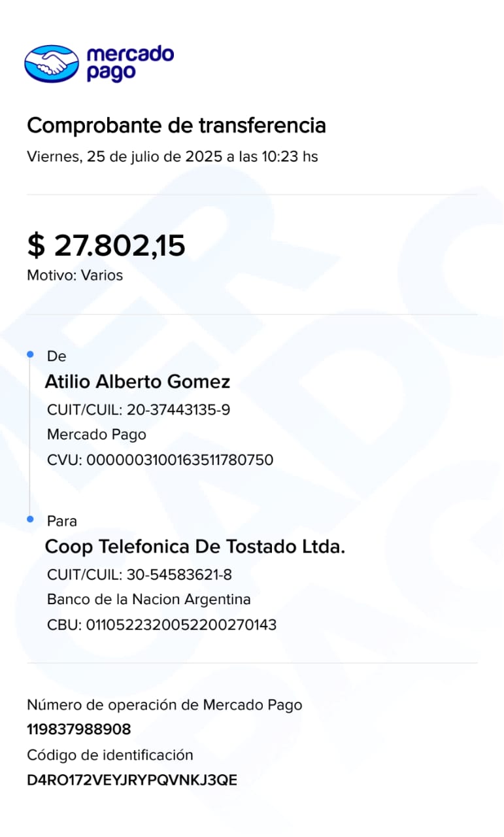This screenshot has height=837, width=504.
Task: Select identification code D4RO172VEYJRYPQVNKJ3QE
Action: [132, 779]
